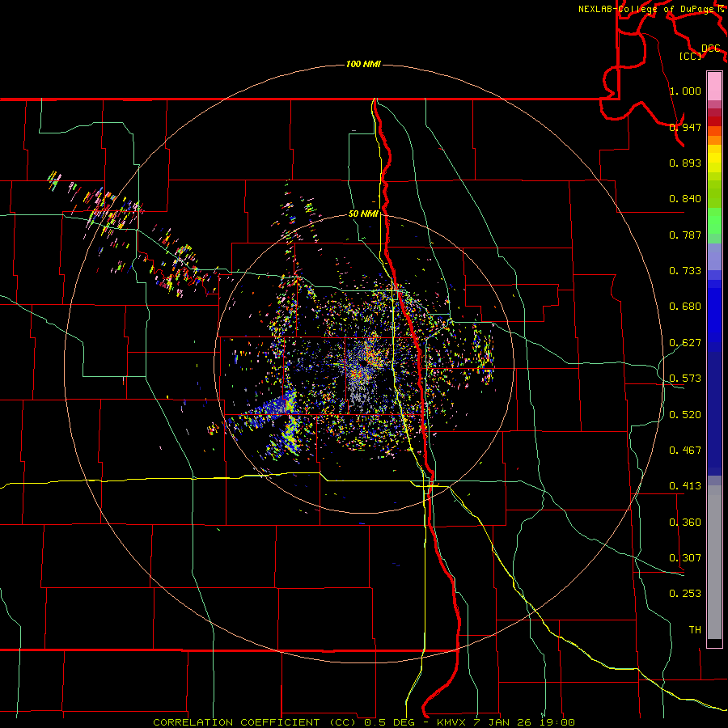Click the TH threshold label
Viewport: 728px width, 728px height.
(695, 630)
